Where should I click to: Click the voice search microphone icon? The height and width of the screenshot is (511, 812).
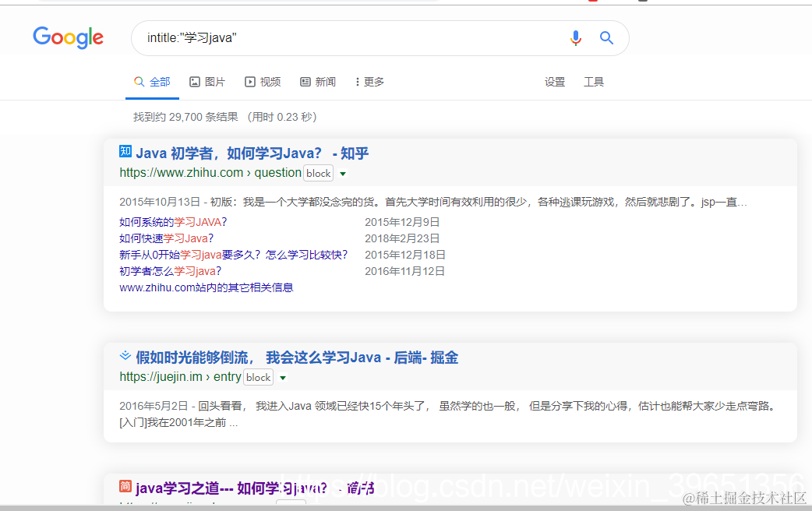576,37
